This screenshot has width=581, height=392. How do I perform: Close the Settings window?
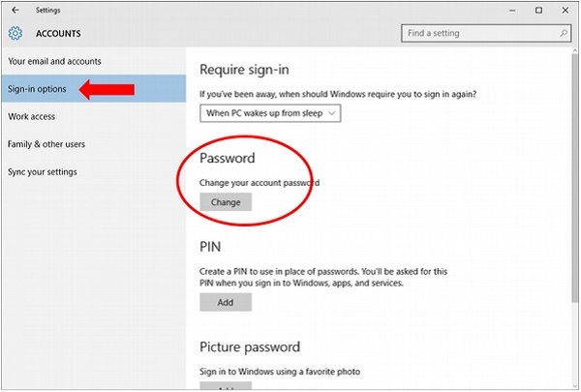(x=565, y=10)
